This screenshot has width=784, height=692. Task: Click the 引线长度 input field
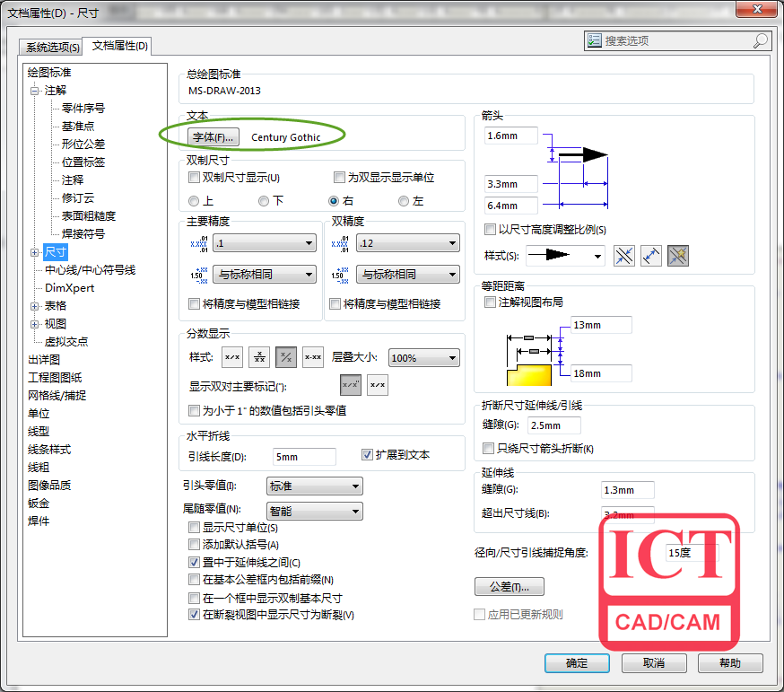pyautogui.click(x=304, y=457)
